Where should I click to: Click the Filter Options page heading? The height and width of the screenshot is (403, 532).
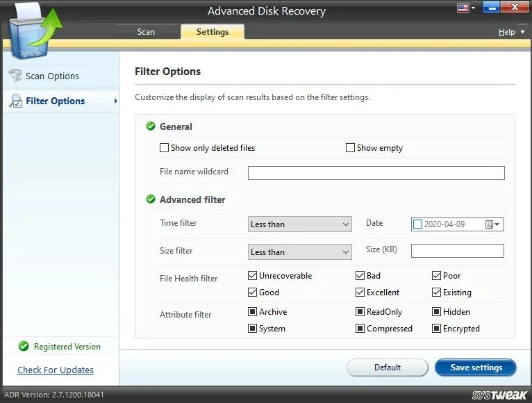tap(167, 72)
